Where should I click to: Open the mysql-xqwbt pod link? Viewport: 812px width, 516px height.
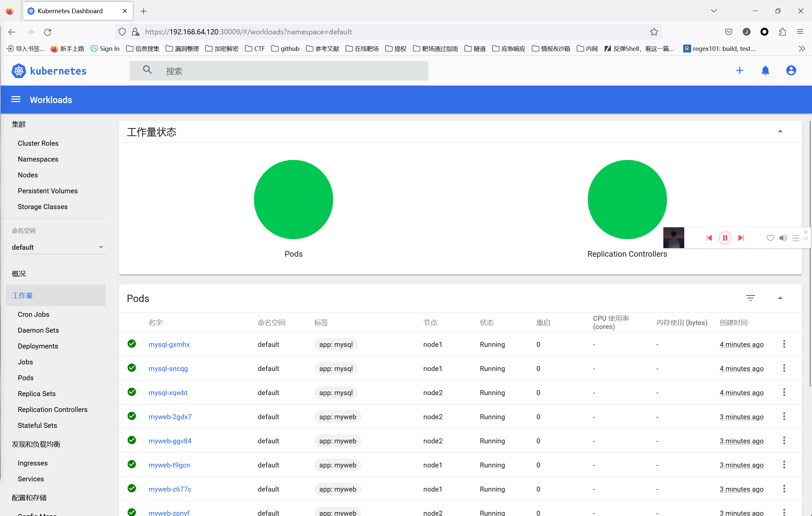point(168,392)
